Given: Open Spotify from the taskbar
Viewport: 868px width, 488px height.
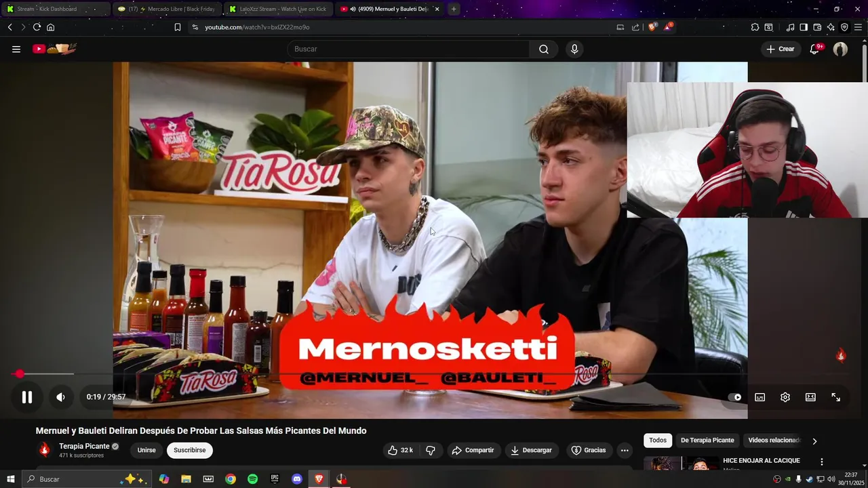Looking at the screenshot, I should pos(252,479).
